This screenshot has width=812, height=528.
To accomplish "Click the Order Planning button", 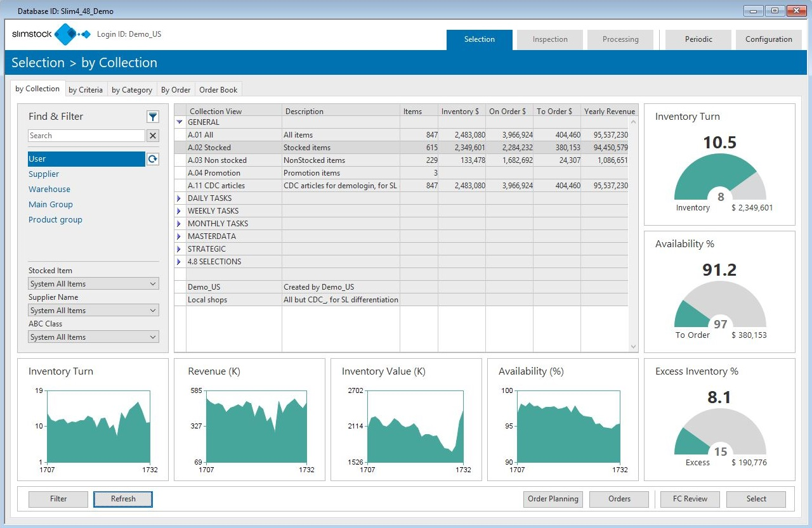I will [553, 499].
